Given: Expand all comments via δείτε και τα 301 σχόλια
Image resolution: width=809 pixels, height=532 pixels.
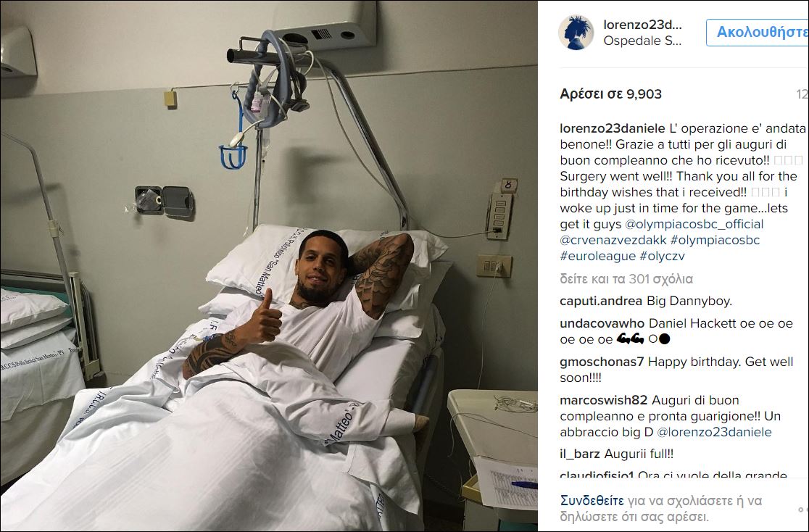Looking at the screenshot, I should [x=626, y=279].
